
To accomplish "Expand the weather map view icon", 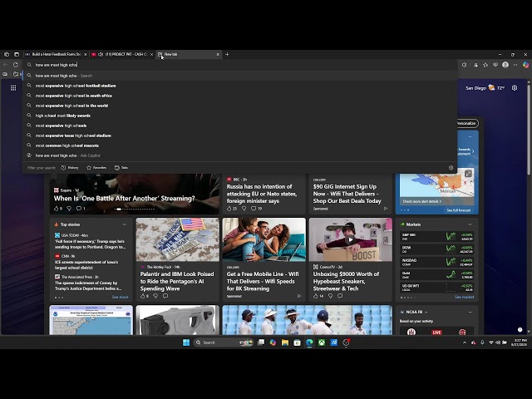I will pyautogui.click(x=468, y=174).
